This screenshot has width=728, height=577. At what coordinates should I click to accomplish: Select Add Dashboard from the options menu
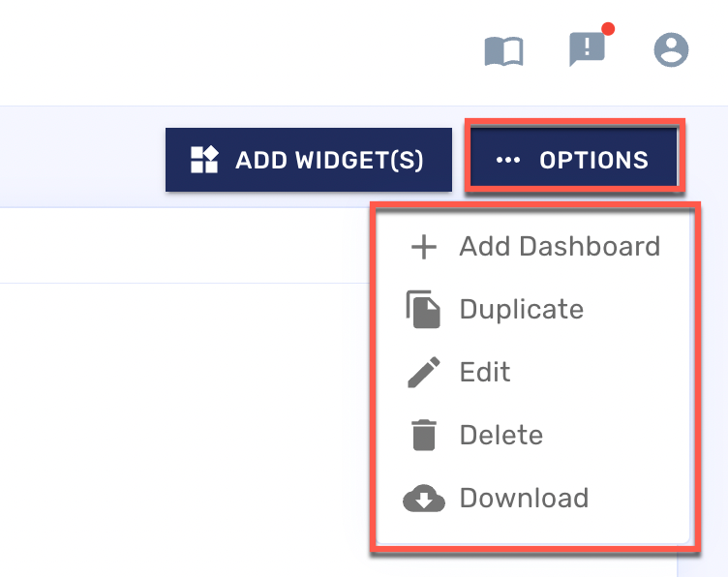(560, 247)
